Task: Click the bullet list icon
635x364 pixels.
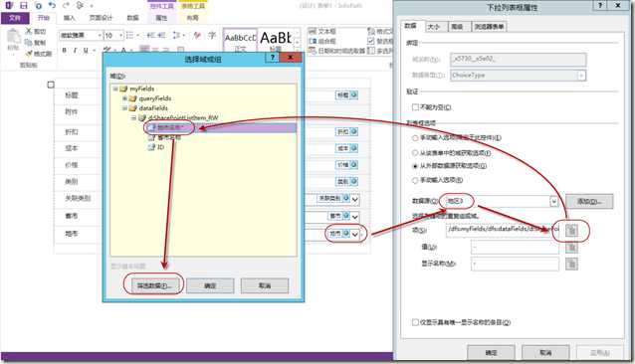Action: click(x=129, y=35)
